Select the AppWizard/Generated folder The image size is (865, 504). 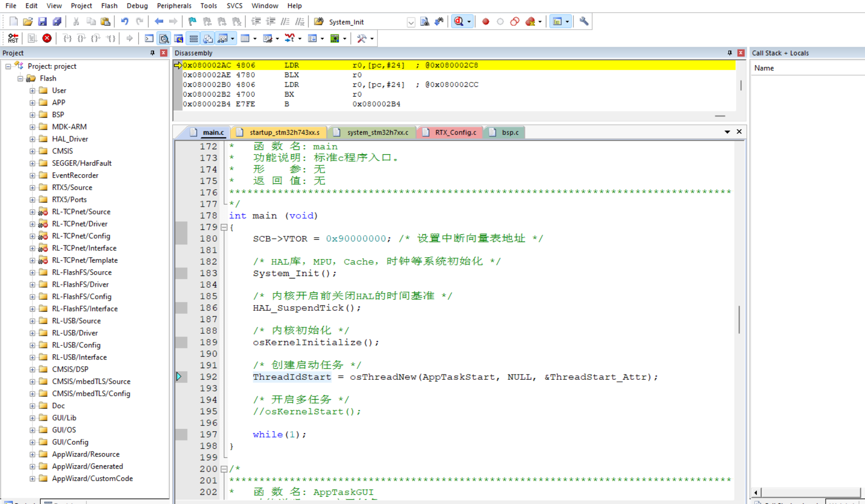click(x=87, y=467)
